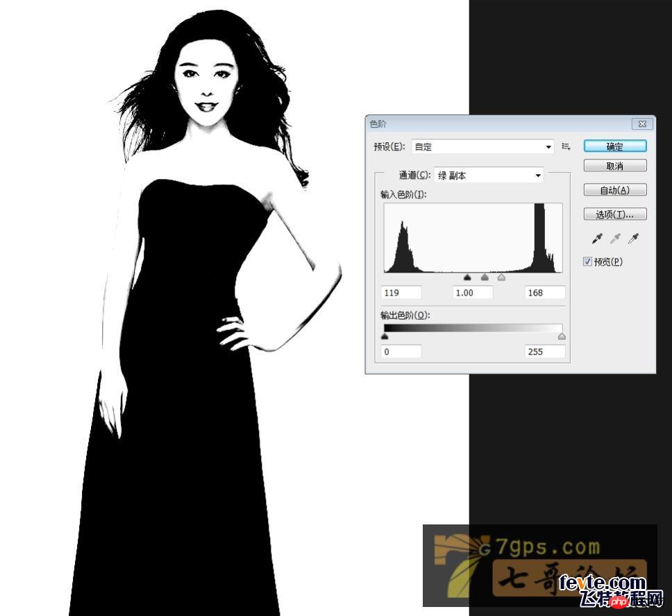672x616 pixels.
Task: Click output levels black slider handle
Action: 385,336
